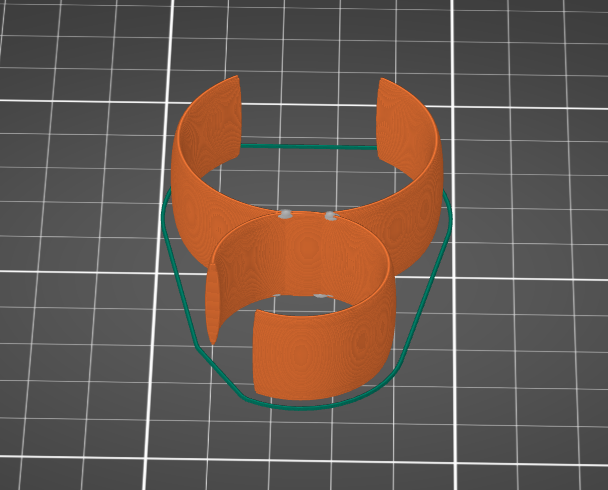Viewport: 608px width, 490px height.
Task: Click the left gray support blob between the rings
Action: pyautogui.click(x=286, y=214)
